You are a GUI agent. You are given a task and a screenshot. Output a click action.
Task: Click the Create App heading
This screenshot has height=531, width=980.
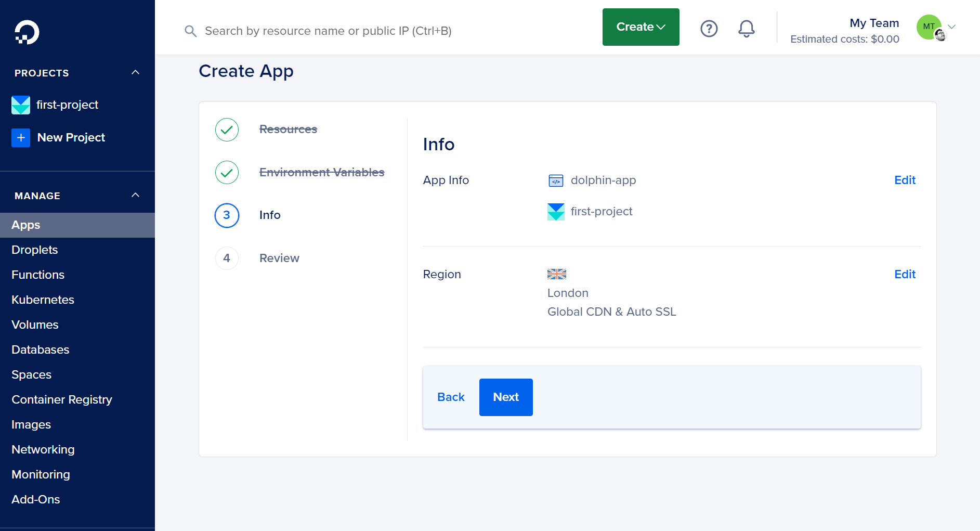246,71
